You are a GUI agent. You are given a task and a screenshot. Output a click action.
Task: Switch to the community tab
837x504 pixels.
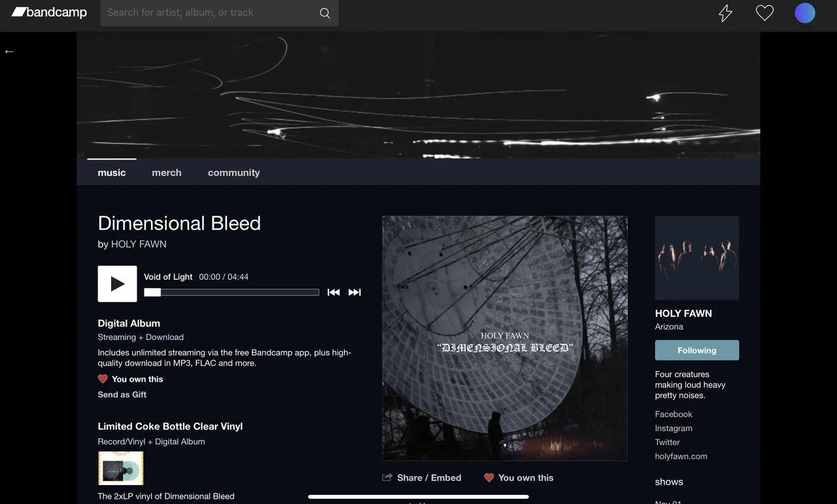tap(233, 173)
